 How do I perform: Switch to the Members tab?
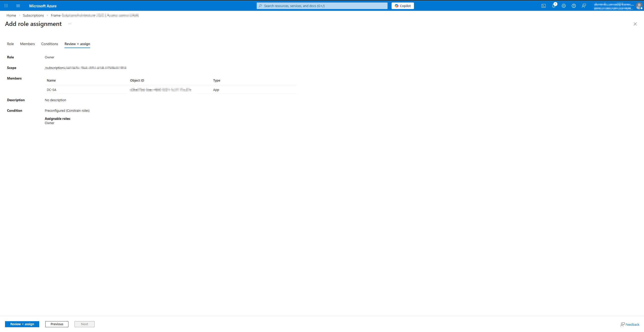[27, 44]
